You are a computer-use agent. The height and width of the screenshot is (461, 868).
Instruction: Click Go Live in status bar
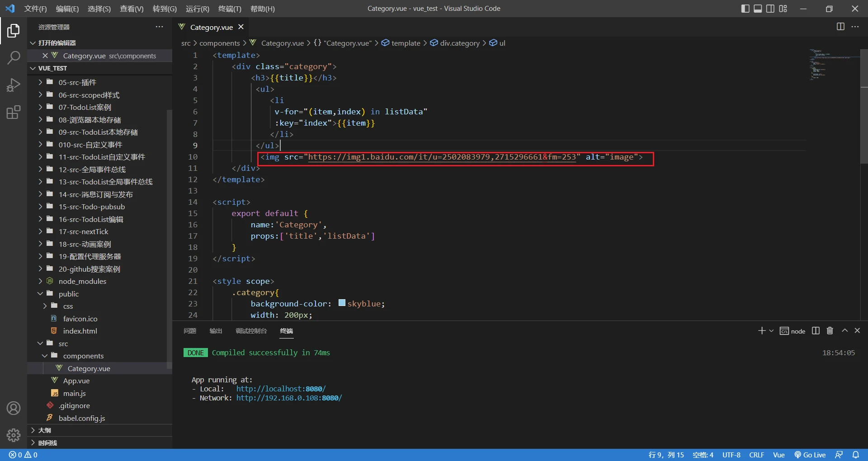[810, 455]
